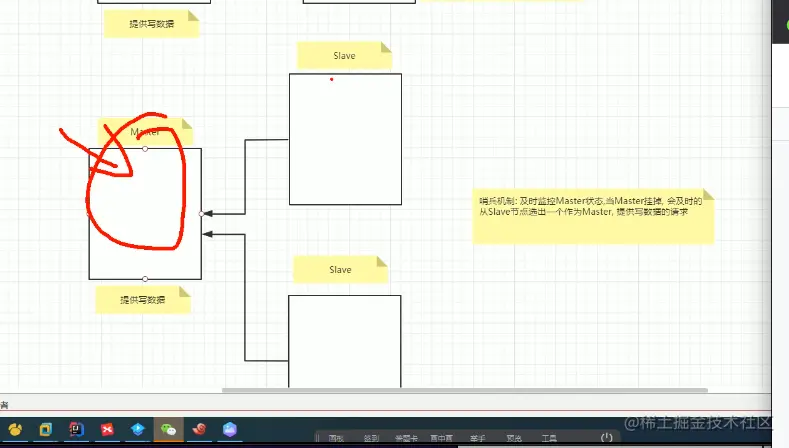Image resolution: width=789 pixels, height=448 pixels.
Task: Switch to WeChat in the taskbar
Action: (169, 429)
